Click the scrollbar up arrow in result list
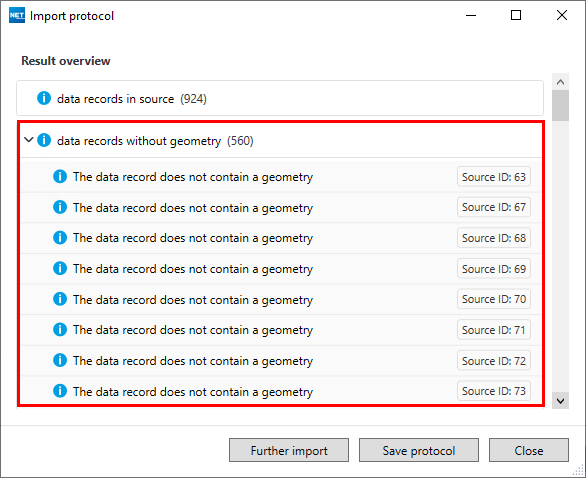Viewport: 586px width, 478px height. pyautogui.click(x=560, y=82)
